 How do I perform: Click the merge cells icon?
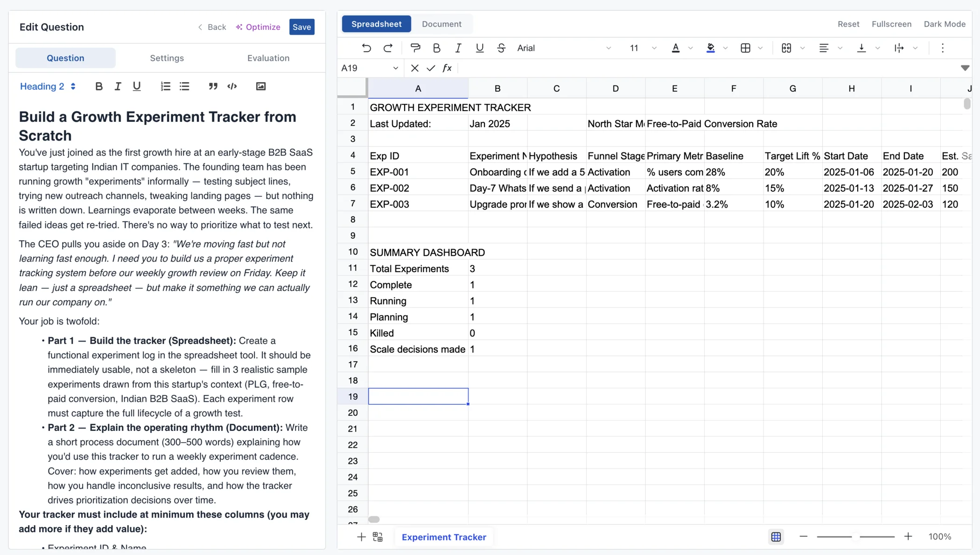(786, 48)
